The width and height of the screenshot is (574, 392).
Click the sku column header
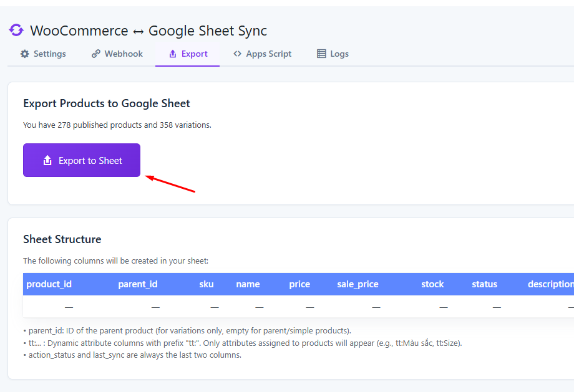[207, 284]
